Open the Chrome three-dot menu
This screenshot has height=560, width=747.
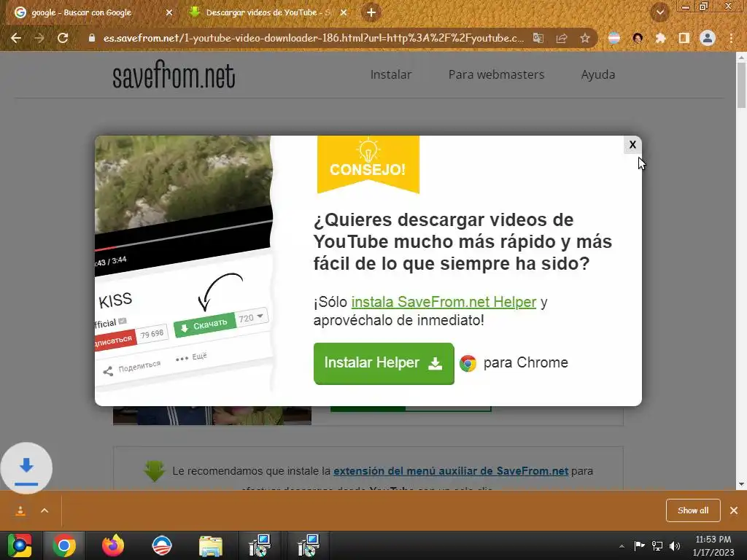tap(731, 38)
